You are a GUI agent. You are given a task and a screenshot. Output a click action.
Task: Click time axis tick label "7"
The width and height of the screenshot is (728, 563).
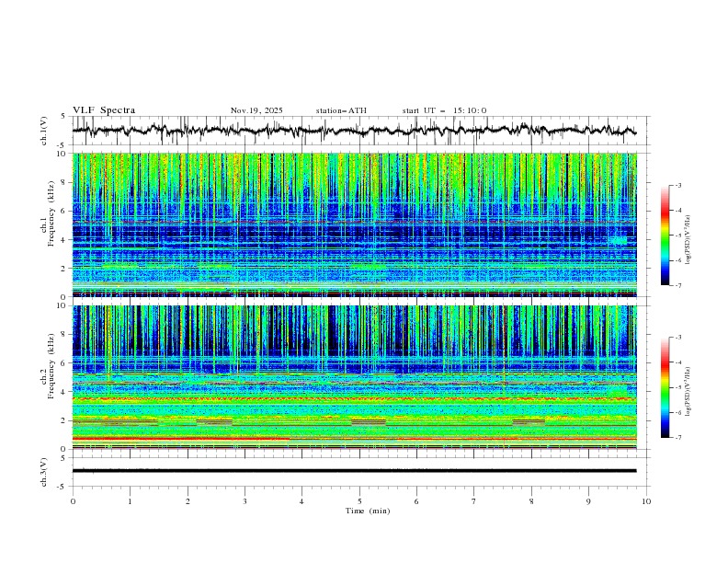coord(474,501)
